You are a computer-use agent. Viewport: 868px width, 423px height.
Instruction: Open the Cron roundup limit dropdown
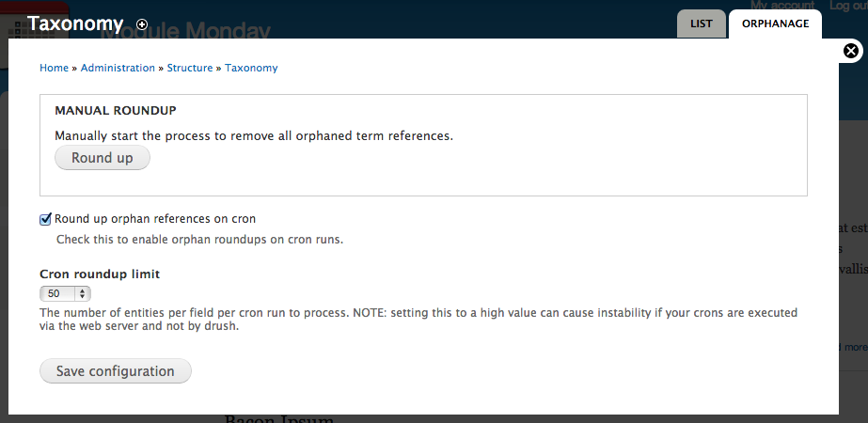tap(65, 293)
